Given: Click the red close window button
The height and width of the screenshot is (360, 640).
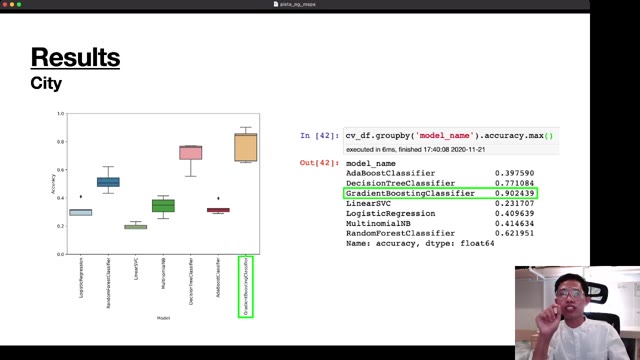Looking at the screenshot, I should [x=5, y=4].
